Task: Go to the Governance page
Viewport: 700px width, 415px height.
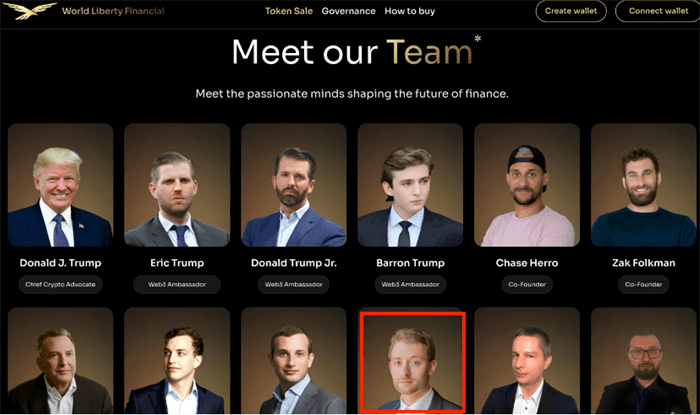Action: 348,11
